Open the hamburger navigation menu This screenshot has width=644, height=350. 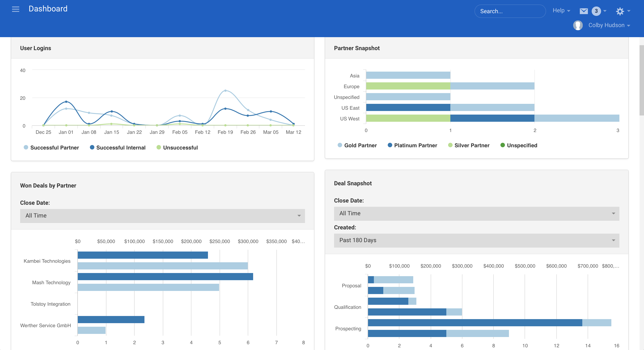coord(15,9)
